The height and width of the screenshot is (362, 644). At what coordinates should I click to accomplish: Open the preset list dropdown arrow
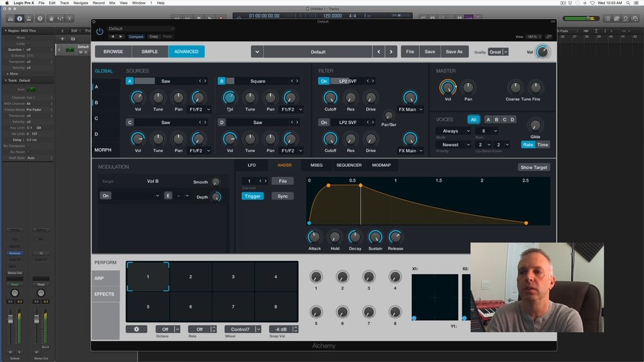pyautogui.click(x=257, y=52)
